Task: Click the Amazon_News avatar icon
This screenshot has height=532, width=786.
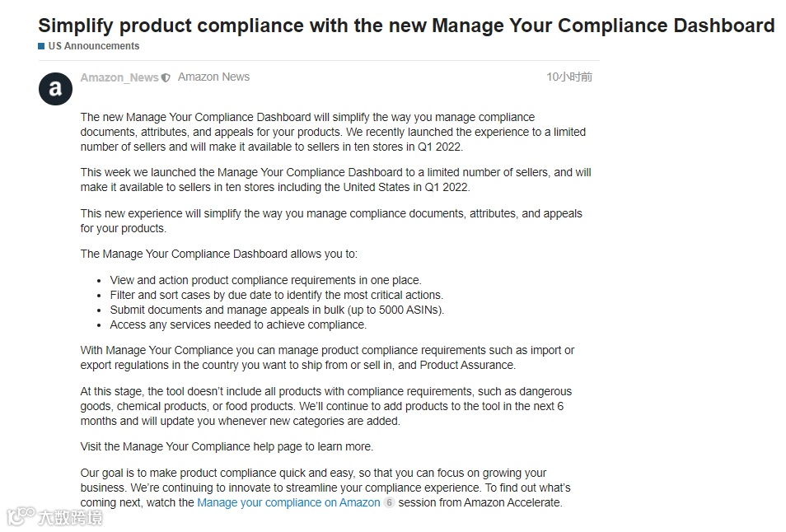Action: [x=55, y=88]
